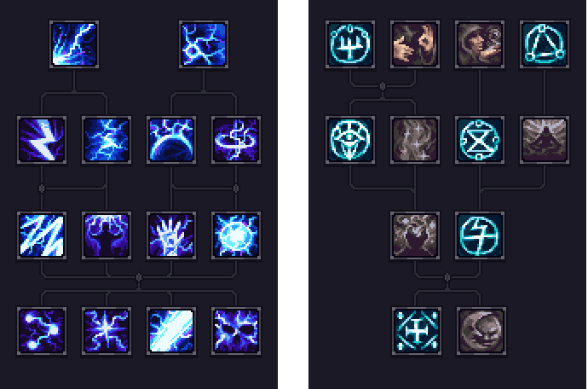Image resolution: width=588 pixels, height=389 pixels.
Task: Pick the electric dome shield skill
Action: pyautogui.click(x=171, y=140)
